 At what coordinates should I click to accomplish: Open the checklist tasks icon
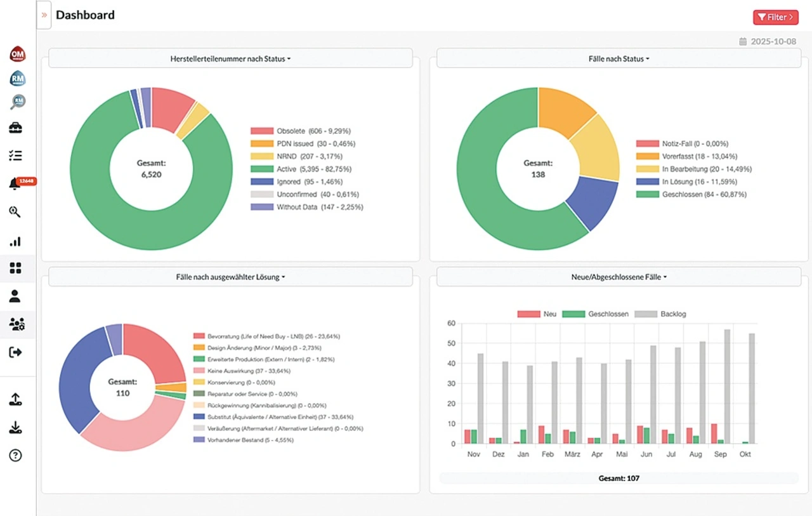[15, 155]
